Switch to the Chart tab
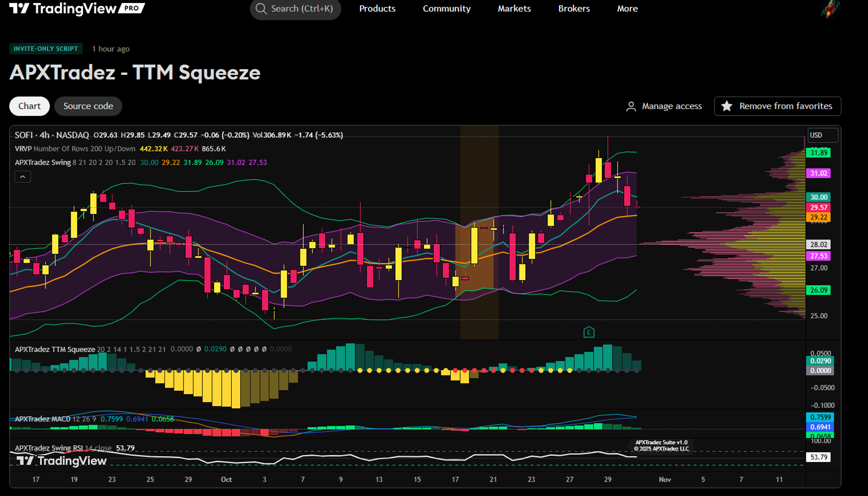This screenshot has height=496, width=868. pos(29,106)
